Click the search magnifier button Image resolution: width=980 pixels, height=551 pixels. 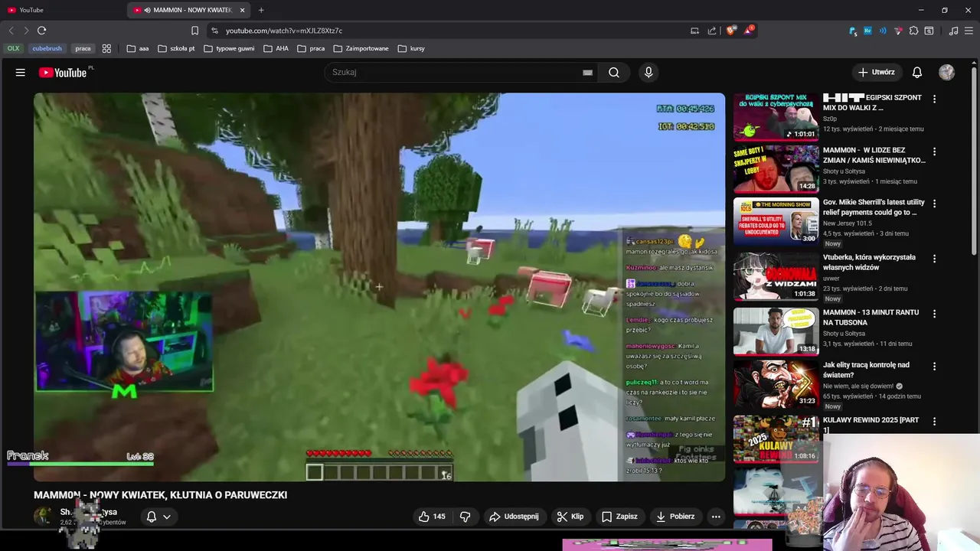coord(614,72)
